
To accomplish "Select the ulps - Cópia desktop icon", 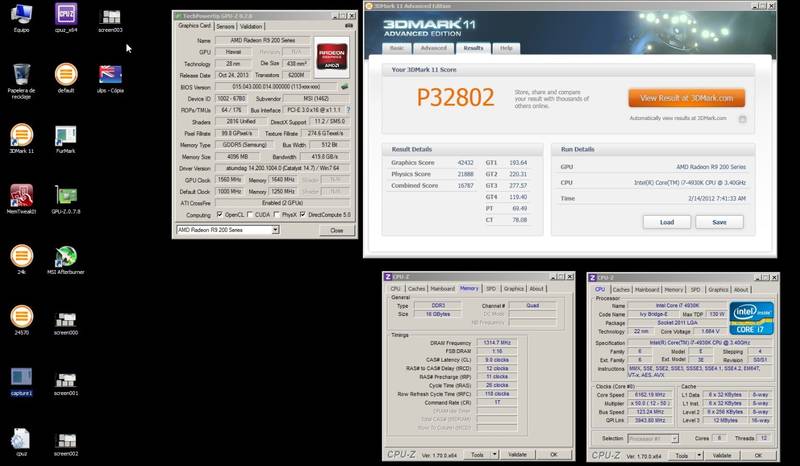I will coord(110,79).
